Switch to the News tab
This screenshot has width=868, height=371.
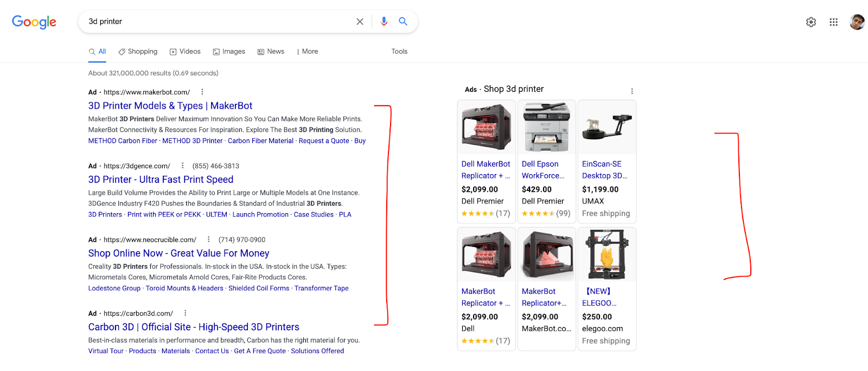(271, 52)
